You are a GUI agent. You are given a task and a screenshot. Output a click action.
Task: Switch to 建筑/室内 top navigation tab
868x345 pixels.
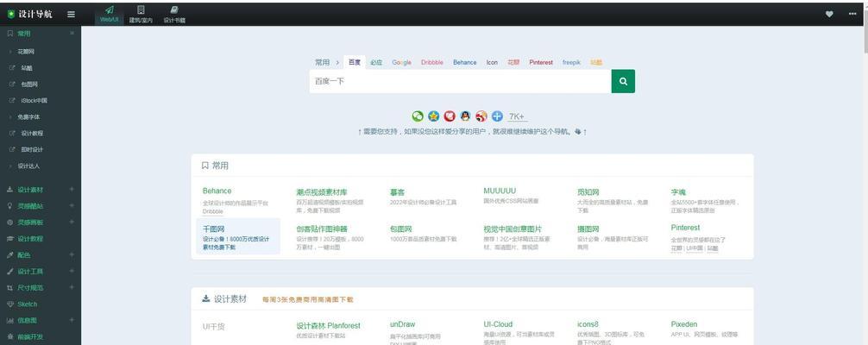pos(141,14)
